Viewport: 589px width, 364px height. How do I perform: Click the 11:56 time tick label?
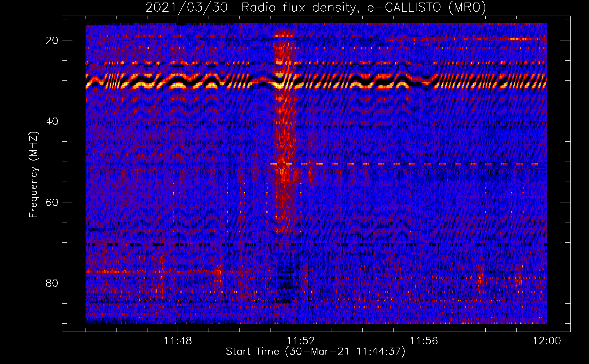(x=424, y=341)
